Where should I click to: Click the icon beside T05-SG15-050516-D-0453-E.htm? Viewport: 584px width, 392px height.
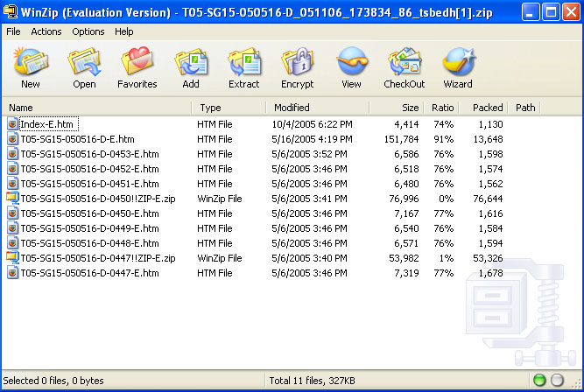(x=12, y=154)
